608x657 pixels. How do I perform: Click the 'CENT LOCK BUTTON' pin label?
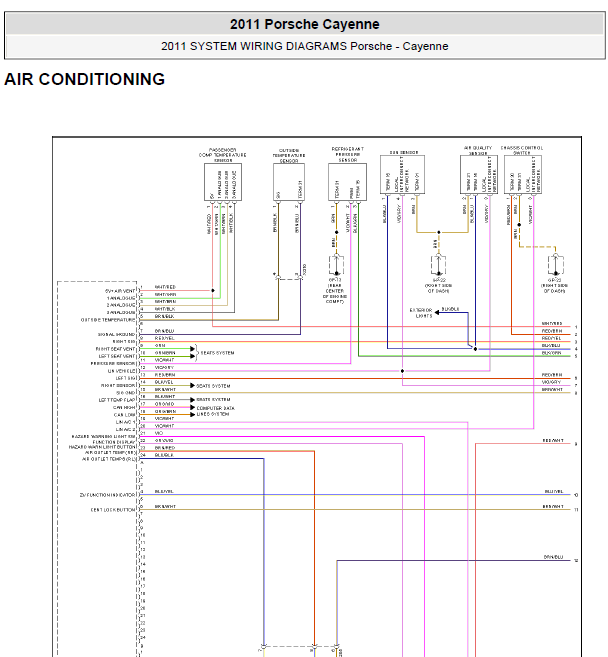pyautogui.click(x=113, y=510)
